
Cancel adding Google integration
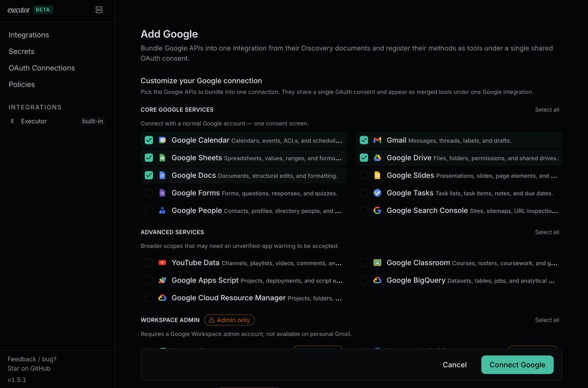click(x=455, y=365)
